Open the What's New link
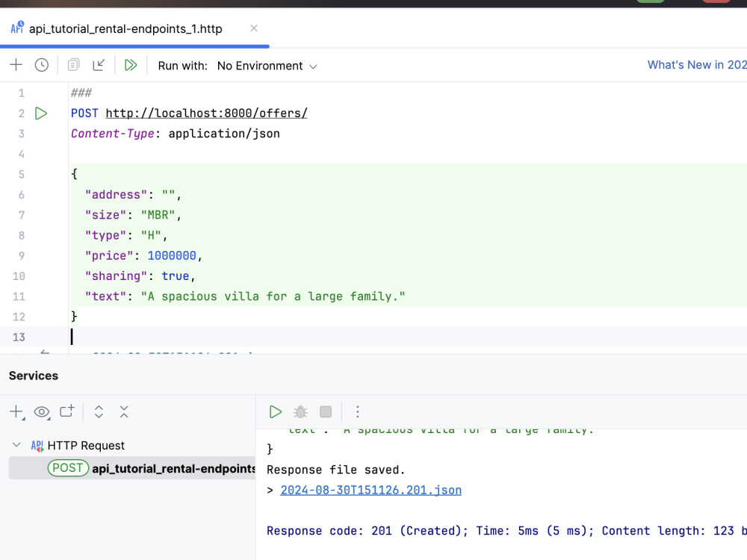This screenshot has width=747, height=560. [x=696, y=65]
